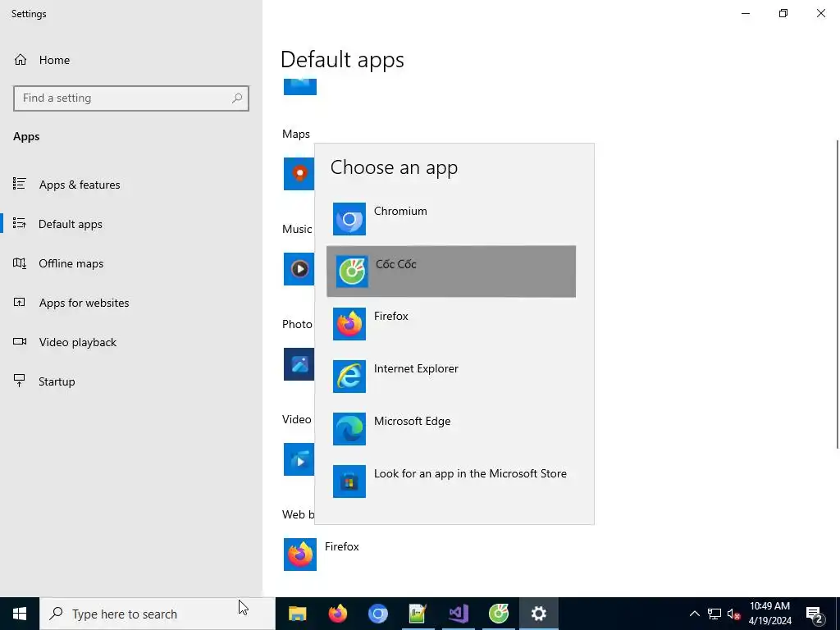Choose Chromium in the app list
Viewport: 840px width, 630px height.
[451, 219]
